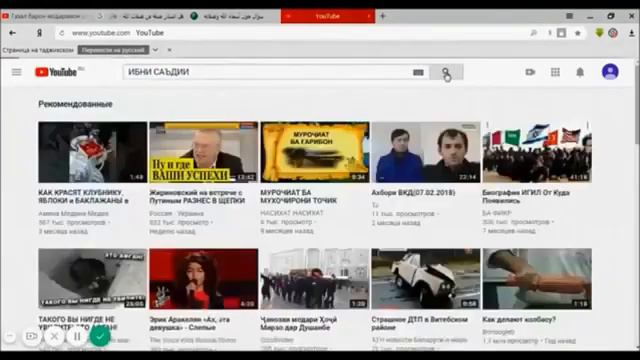Expand translation options dropdown arrow
Image resolution: width=640 pixels, height=360 pixels.
pos(155,50)
